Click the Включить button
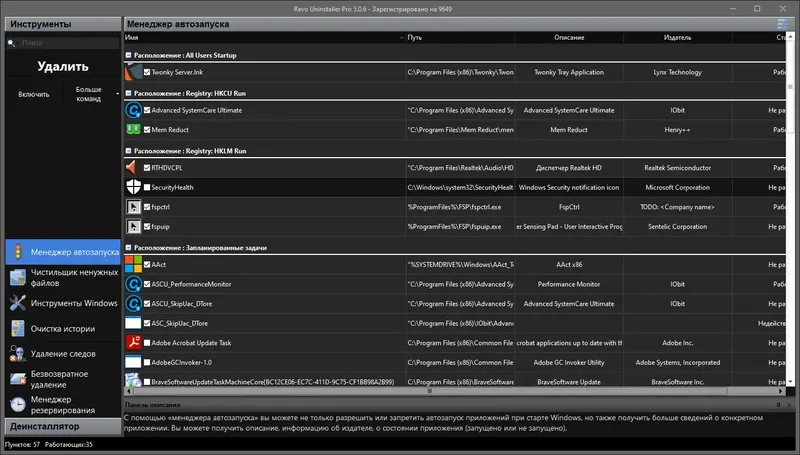The width and height of the screenshot is (800, 455). tap(34, 94)
